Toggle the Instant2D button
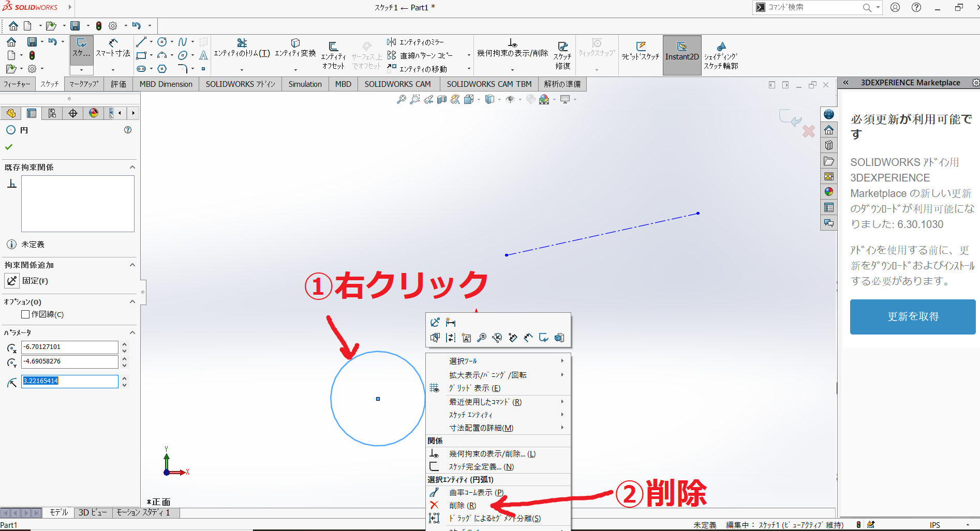980x531 pixels. (x=682, y=55)
